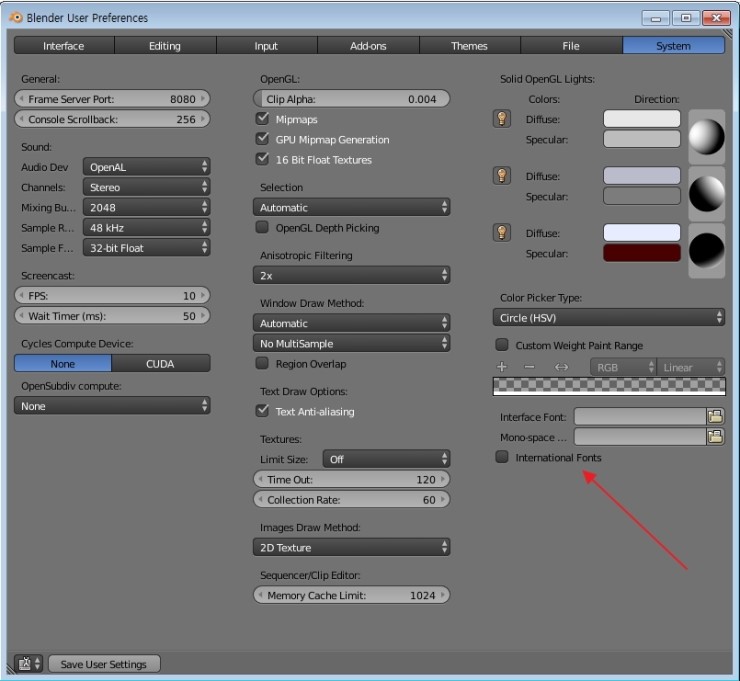Flip the color ramp with arrows icon
Viewport: 740px width, 681px height.
561,367
